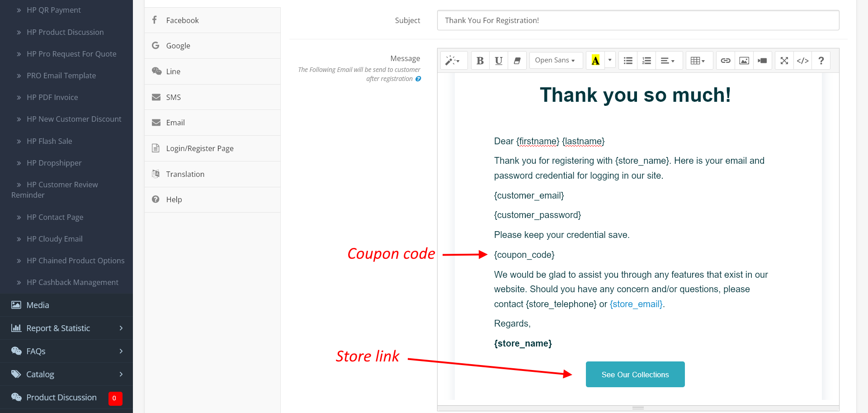Open code view of the message

(803, 61)
